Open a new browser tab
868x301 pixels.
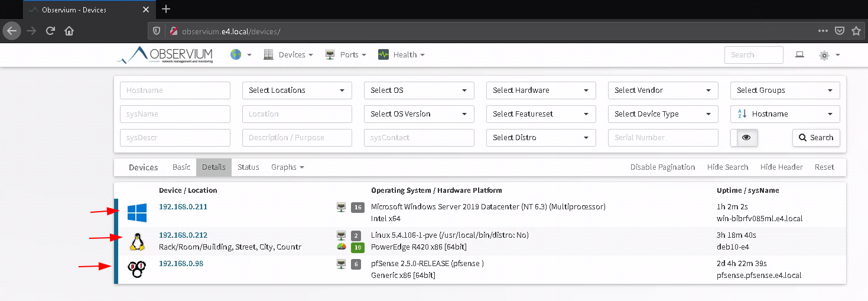click(166, 9)
